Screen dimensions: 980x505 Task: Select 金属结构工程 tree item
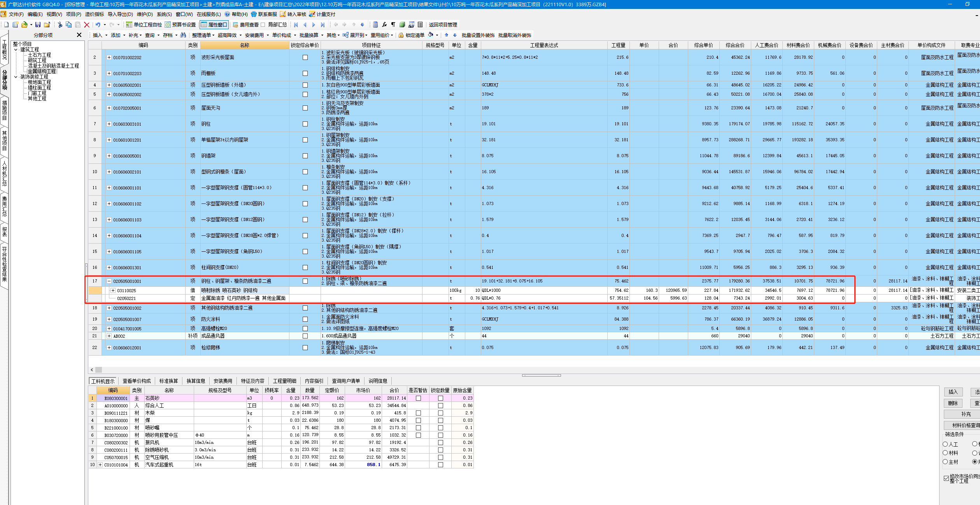(x=42, y=71)
